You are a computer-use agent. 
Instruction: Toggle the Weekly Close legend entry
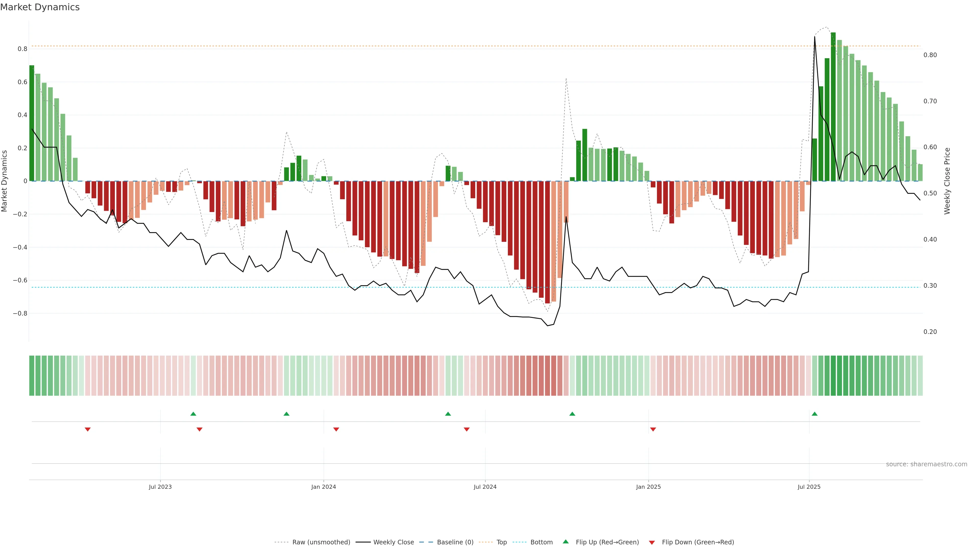tap(393, 542)
